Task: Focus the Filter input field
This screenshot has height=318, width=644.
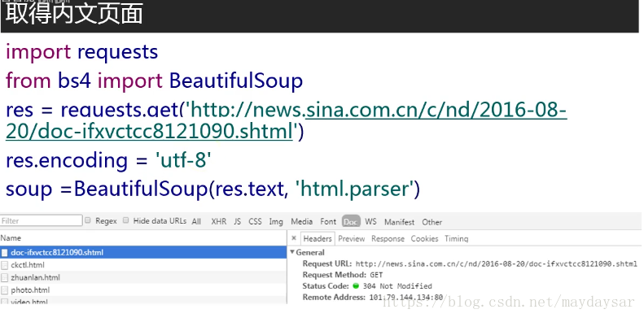Action: tap(41, 220)
